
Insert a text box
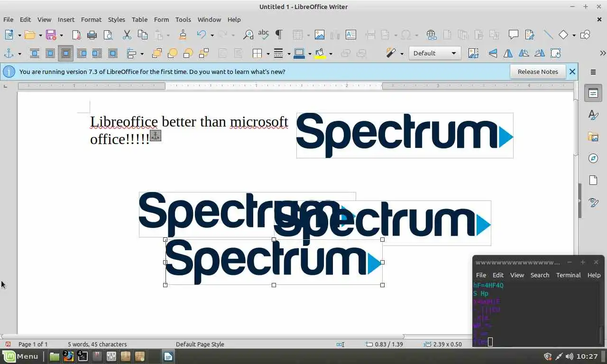[351, 35]
